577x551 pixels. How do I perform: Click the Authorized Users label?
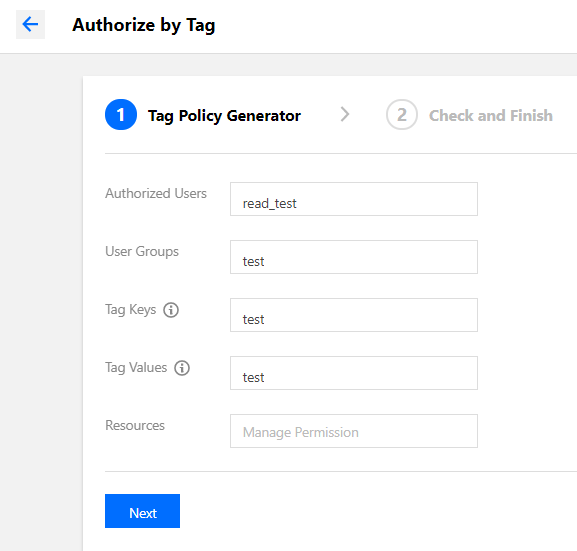coord(156,193)
